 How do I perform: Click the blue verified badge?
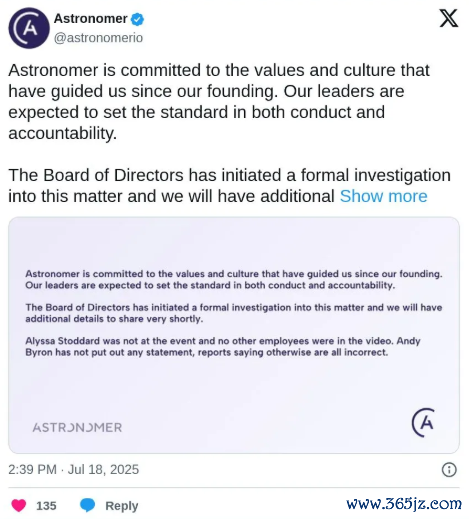click(137, 19)
